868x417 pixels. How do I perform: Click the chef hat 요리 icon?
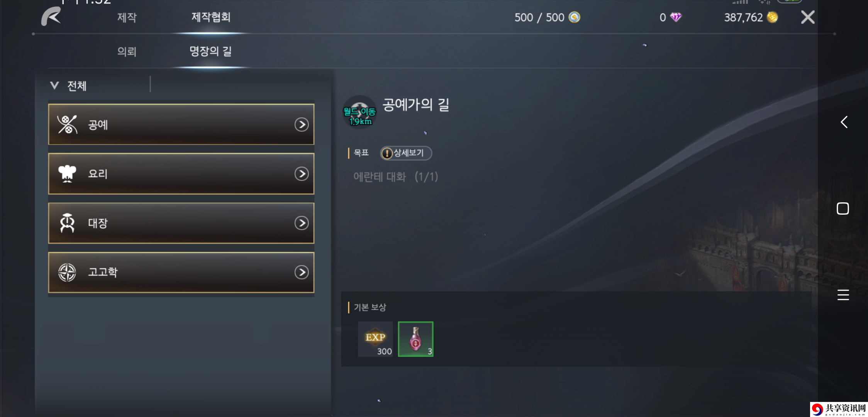tap(67, 174)
